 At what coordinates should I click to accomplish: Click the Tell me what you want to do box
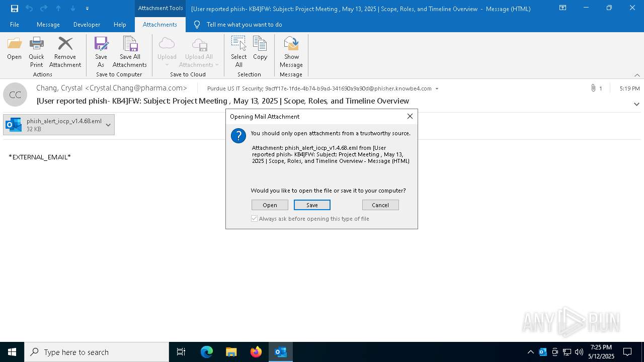(244, 25)
